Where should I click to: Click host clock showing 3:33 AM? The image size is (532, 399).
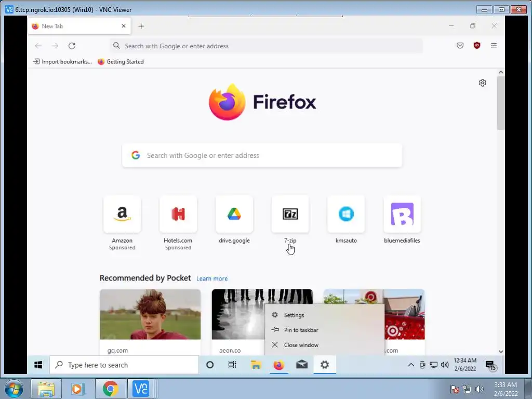click(506, 389)
